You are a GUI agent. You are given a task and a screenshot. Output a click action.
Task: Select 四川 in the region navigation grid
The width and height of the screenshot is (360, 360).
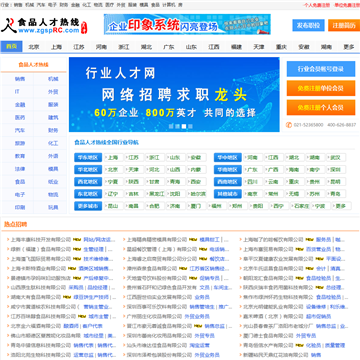253,182
